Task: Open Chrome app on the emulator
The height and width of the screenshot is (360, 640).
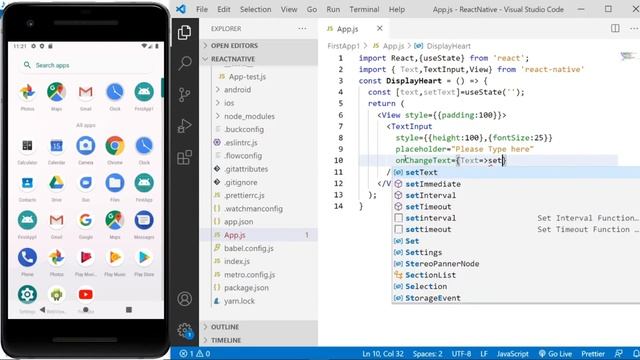Action: (115, 146)
